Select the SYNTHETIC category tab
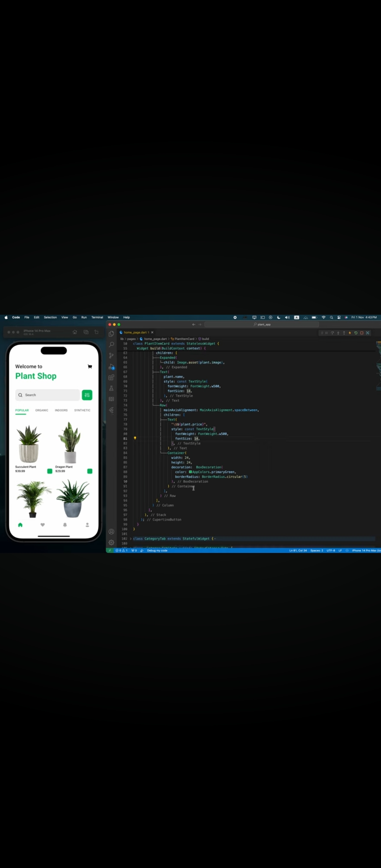 click(82, 410)
